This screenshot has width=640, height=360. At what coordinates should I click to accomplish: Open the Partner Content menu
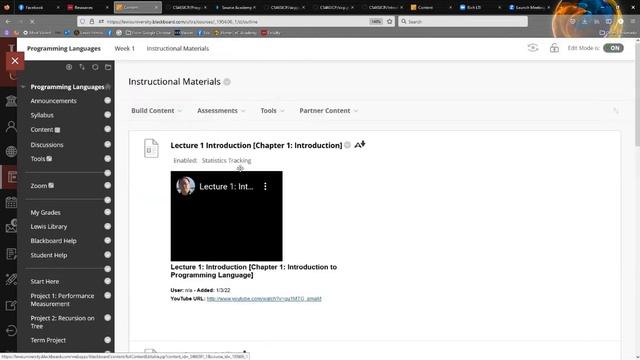[328, 111]
